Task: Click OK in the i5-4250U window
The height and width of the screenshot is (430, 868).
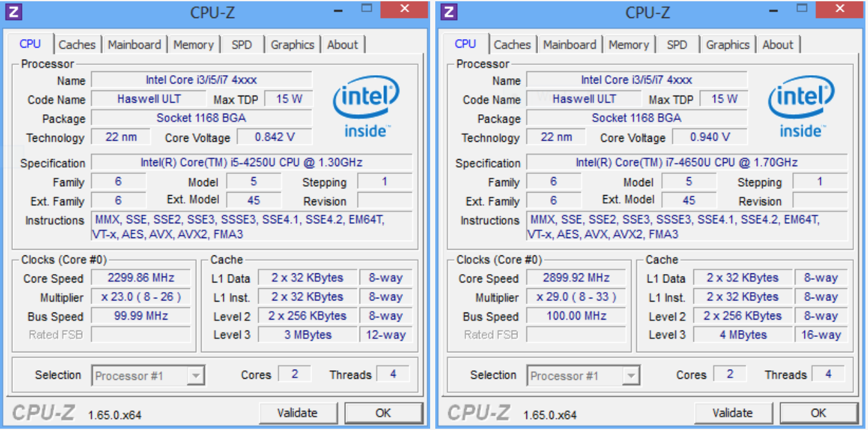Action: pos(383,413)
